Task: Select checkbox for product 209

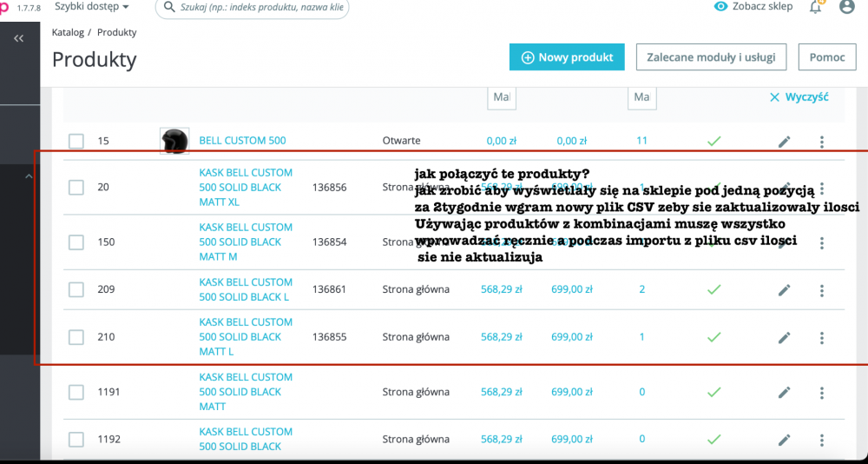Action: (x=76, y=289)
